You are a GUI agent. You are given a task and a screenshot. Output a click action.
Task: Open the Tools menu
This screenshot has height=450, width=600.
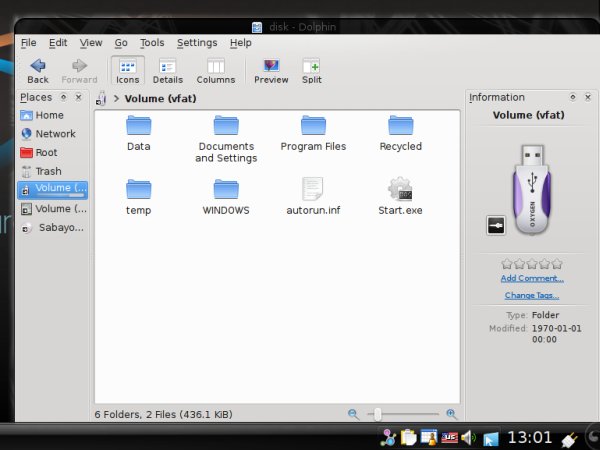pos(152,42)
